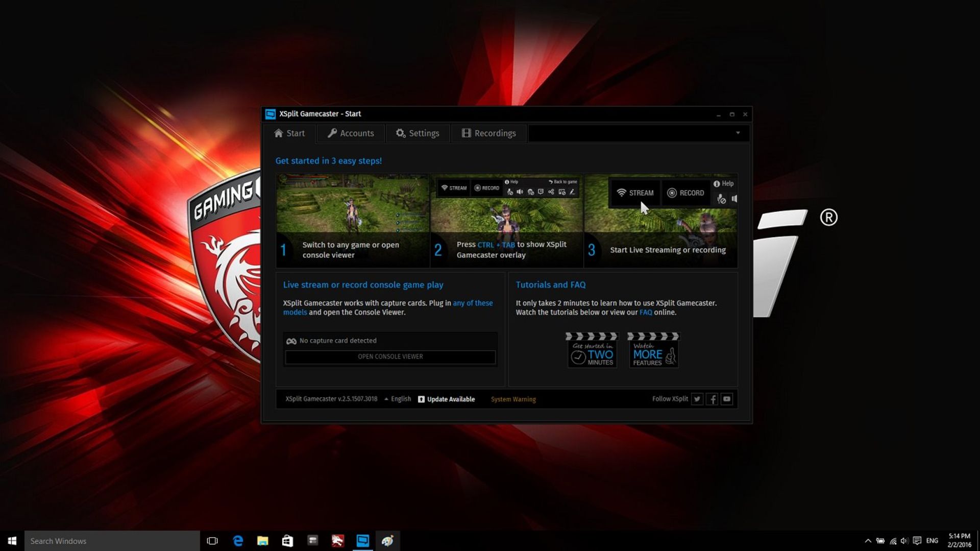Switch to the Start tab
This screenshot has width=980, height=551.
pos(289,133)
